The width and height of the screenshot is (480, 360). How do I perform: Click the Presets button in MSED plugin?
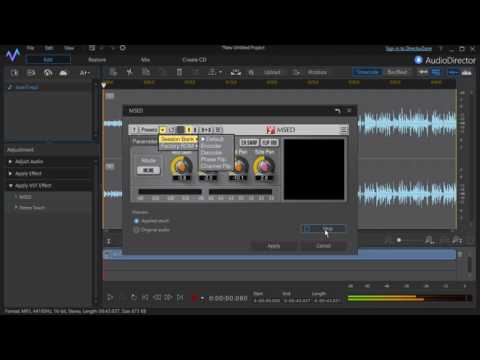tap(149, 130)
